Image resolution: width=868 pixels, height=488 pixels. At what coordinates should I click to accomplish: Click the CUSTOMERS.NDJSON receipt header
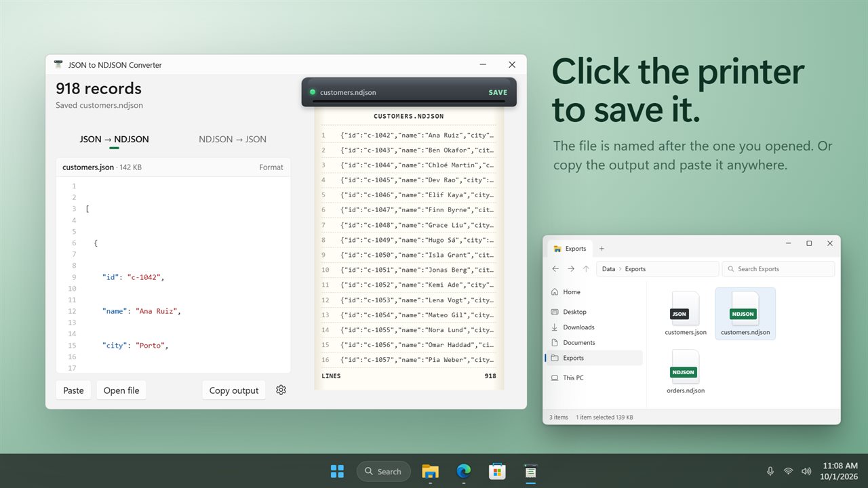pyautogui.click(x=409, y=117)
